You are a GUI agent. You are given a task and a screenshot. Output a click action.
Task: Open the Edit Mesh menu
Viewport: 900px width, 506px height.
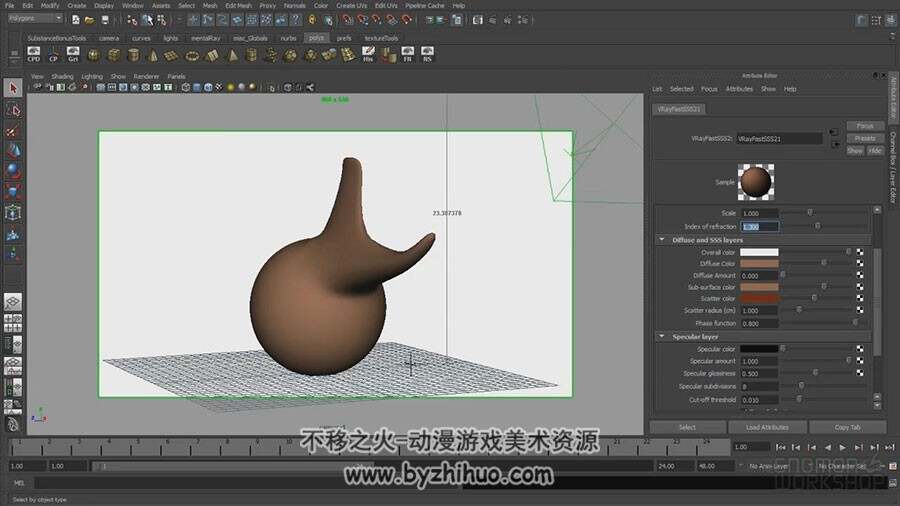coord(238,5)
